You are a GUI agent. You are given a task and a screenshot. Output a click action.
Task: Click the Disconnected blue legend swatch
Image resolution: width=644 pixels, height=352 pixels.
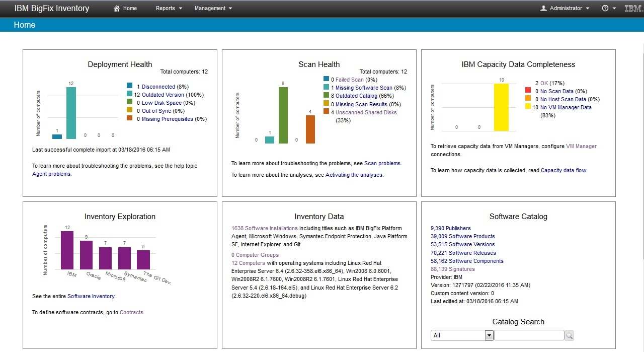tap(130, 86)
